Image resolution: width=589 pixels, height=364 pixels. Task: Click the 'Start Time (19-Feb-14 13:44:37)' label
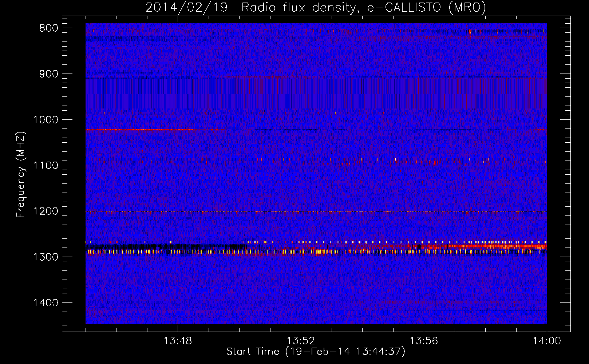tap(316, 352)
